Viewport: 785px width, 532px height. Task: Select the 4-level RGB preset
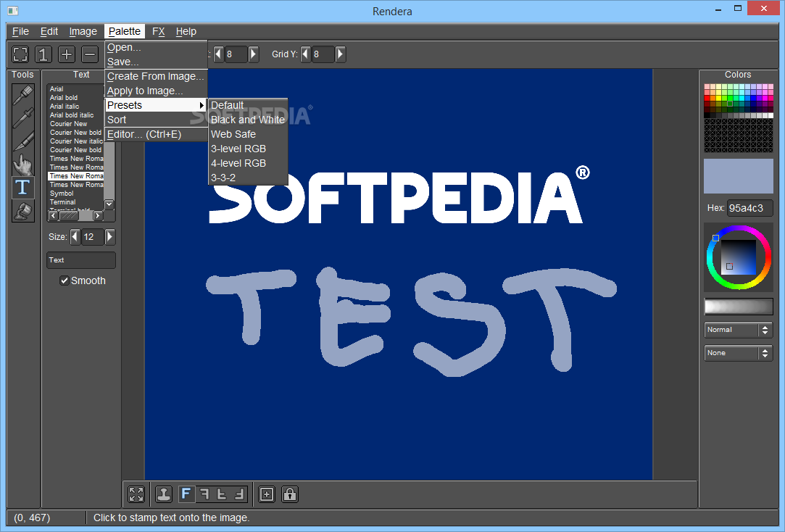pyautogui.click(x=248, y=164)
